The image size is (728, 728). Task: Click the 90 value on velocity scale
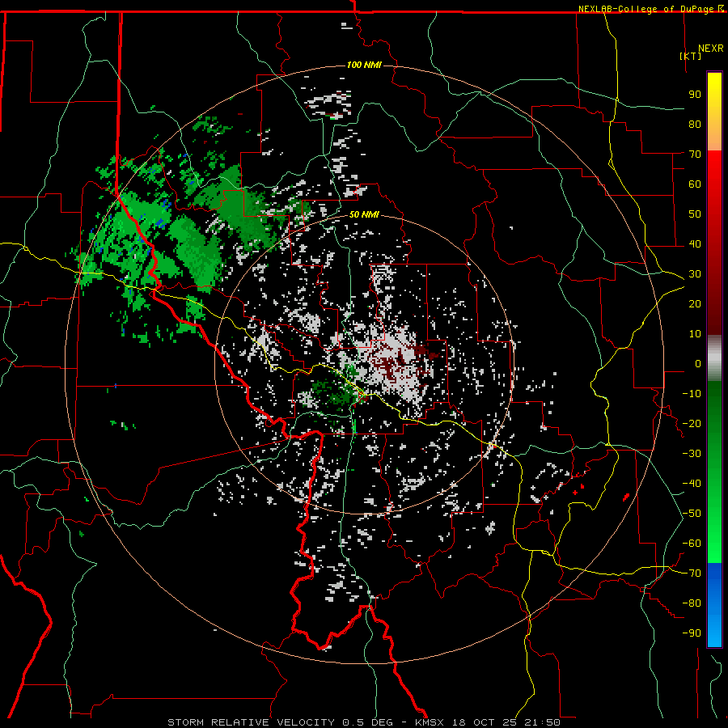pyautogui.click(x=695, y=95)
